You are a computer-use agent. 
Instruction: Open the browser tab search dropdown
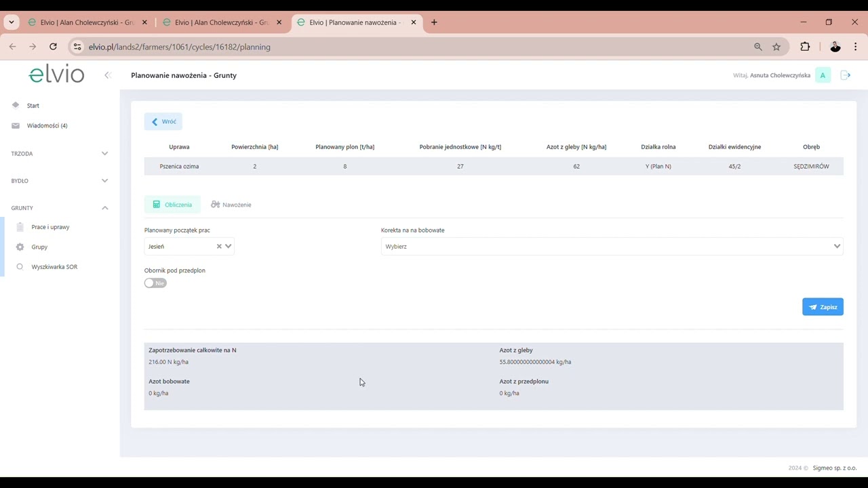(12, 22)
